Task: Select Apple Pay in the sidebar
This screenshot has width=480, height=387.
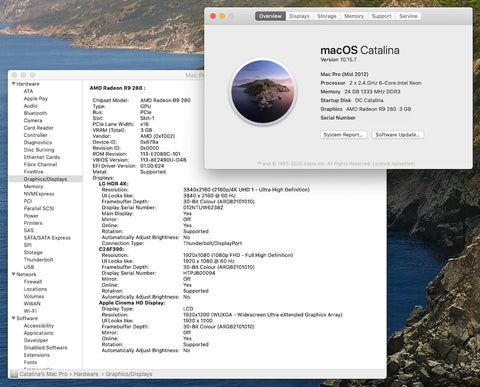Action: (x=36, y=98)
